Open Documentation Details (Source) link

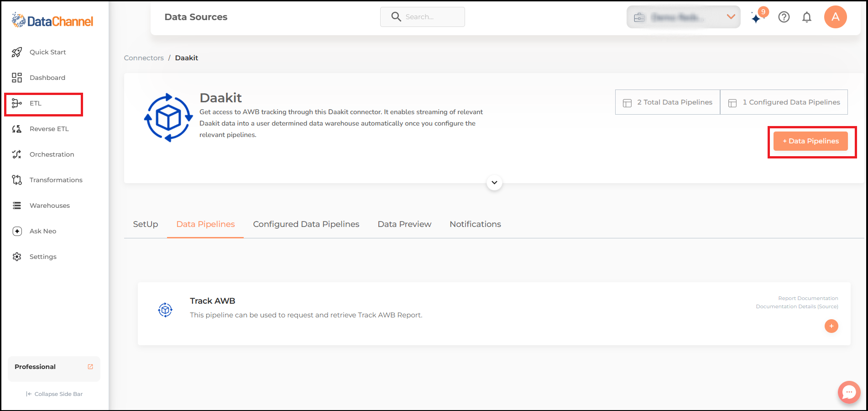(x=797, y=306)
